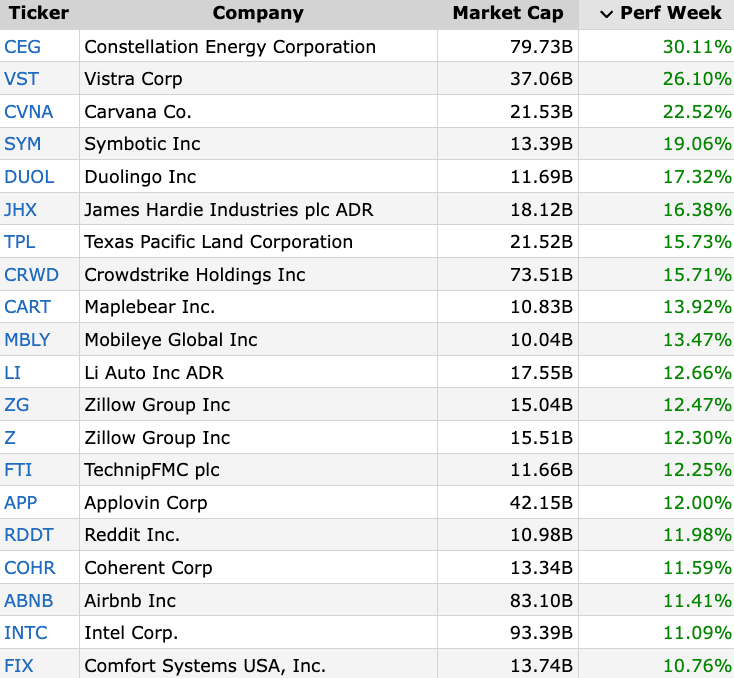The image size is (734, 678).
Task: Open the VST ticker link
Action: coord(21,79)
